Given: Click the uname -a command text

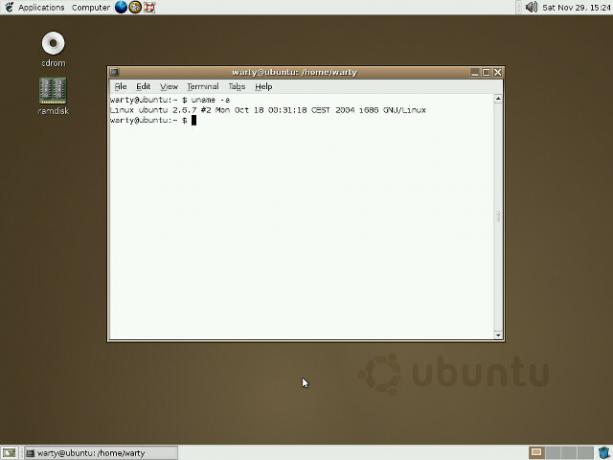Looking at the screenshot, I should (210, 100).
